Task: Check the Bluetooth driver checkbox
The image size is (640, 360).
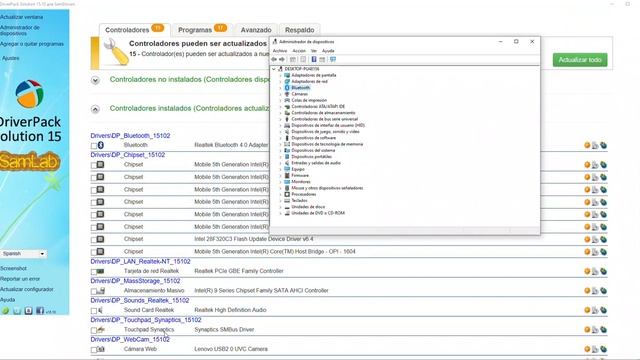Action: [x=94, y=146]
